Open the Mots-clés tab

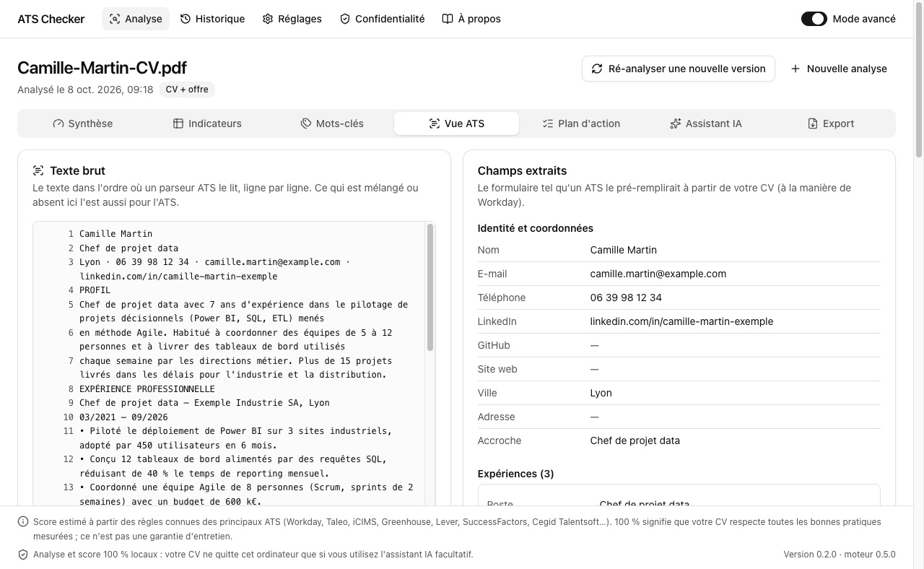332,123
